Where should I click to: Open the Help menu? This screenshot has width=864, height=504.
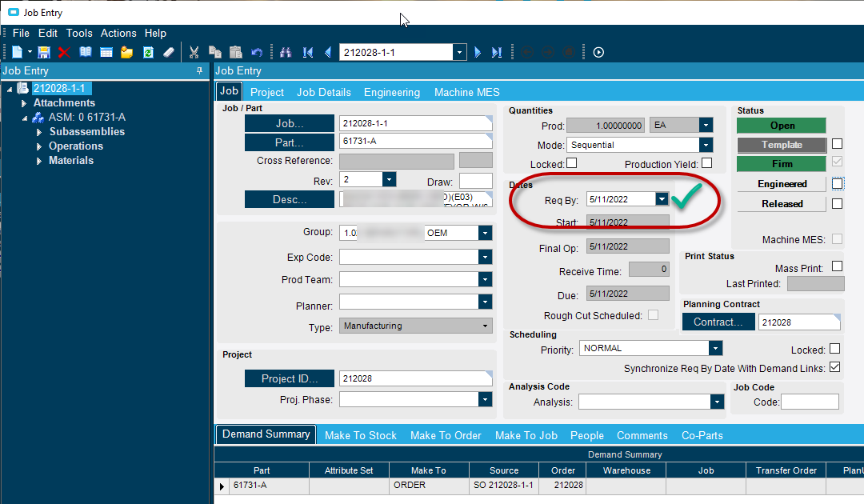155,33
